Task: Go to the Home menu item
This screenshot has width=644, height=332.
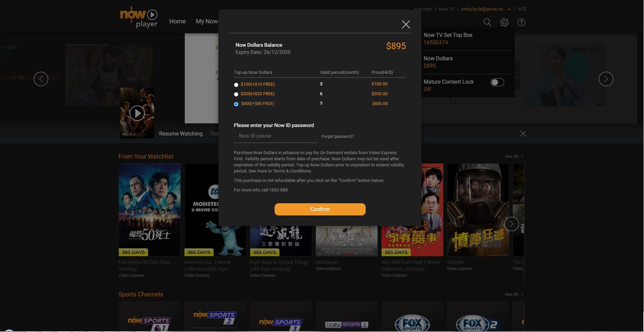Action: [177, 21]
